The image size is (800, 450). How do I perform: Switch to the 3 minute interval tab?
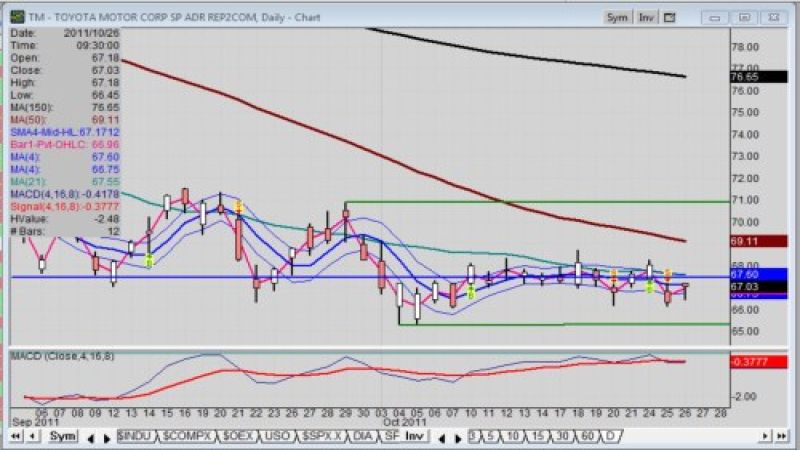[474, 436]
